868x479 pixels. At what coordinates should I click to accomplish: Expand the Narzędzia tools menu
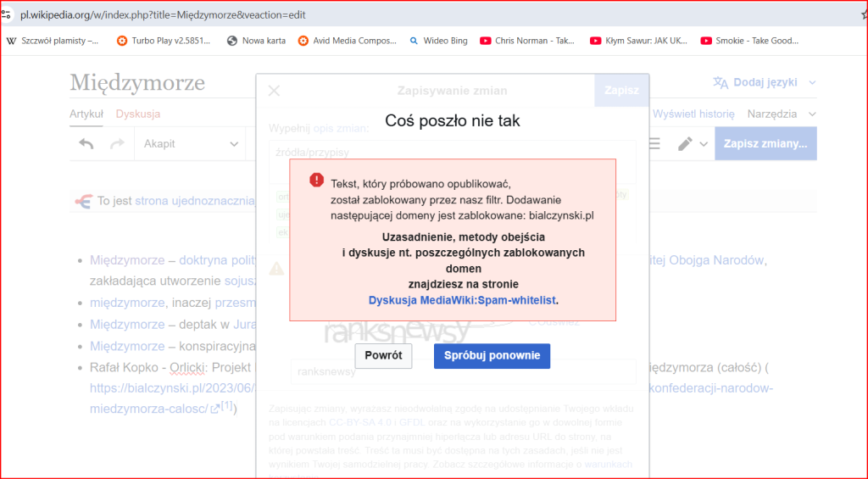tap(781, 114)
